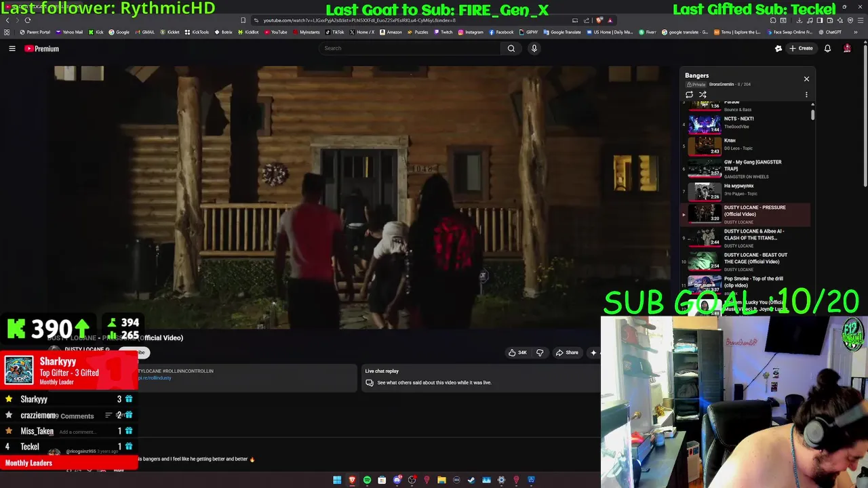
Task: Open the Kick bookmark
Action: [x=96, y=32]
